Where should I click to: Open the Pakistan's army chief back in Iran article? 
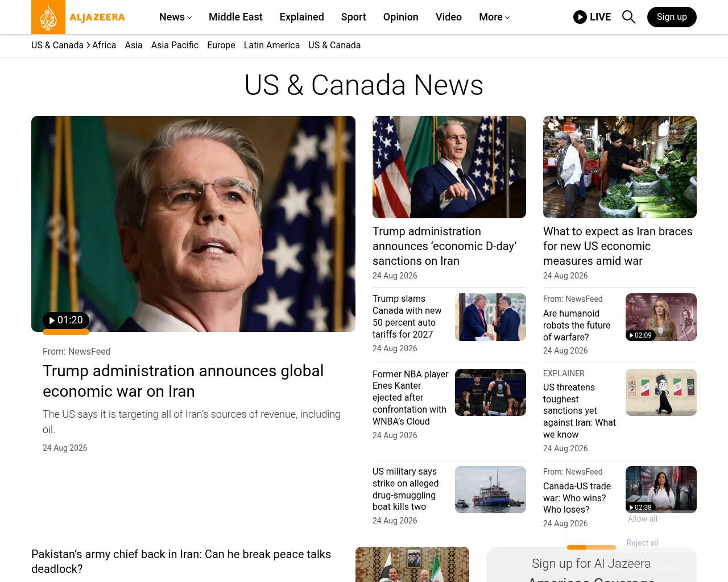181,562
